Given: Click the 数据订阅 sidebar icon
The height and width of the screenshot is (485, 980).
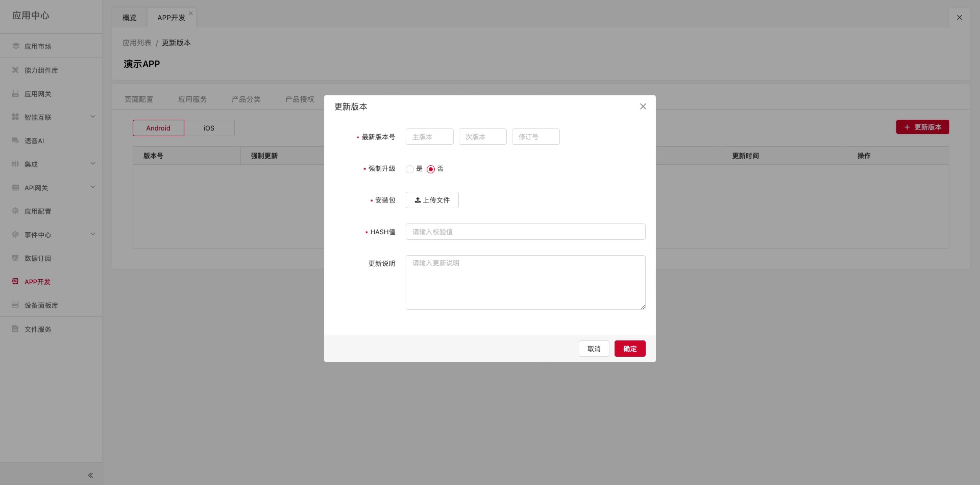Looking at the screenshot, I should (x=15, y=258).
